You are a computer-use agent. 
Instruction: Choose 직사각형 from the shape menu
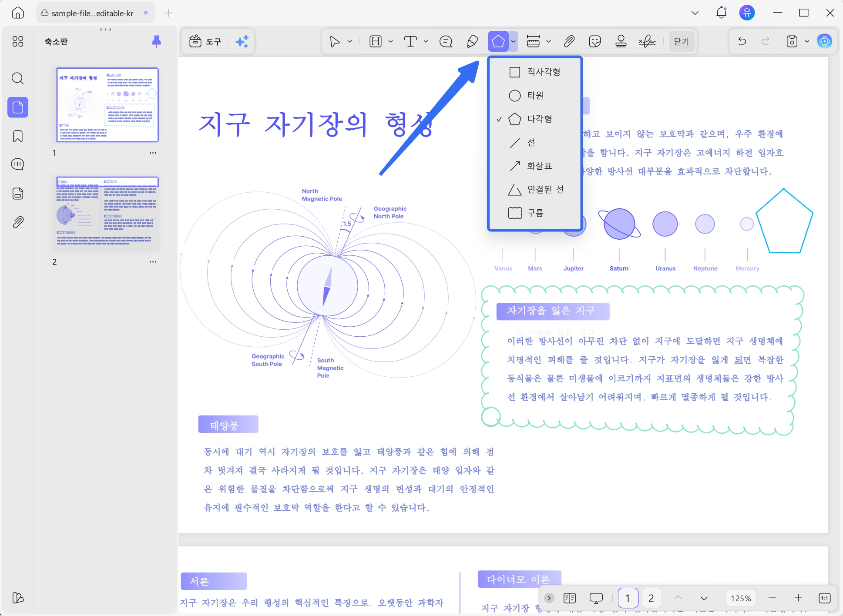click(x=535, y=72)
